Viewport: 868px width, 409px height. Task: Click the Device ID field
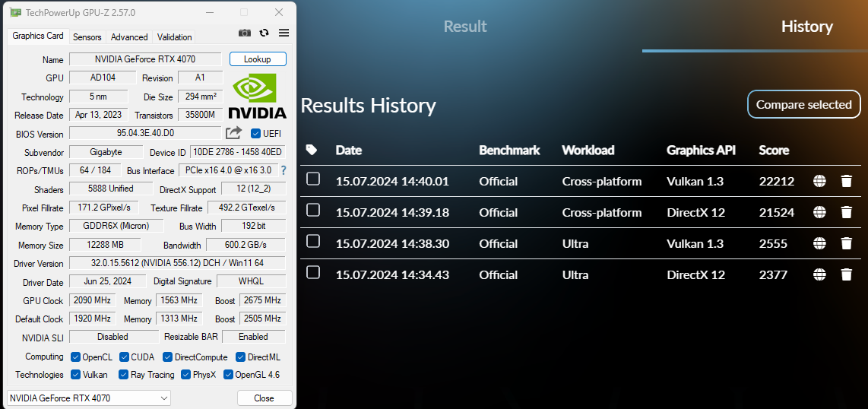point(238,152)
